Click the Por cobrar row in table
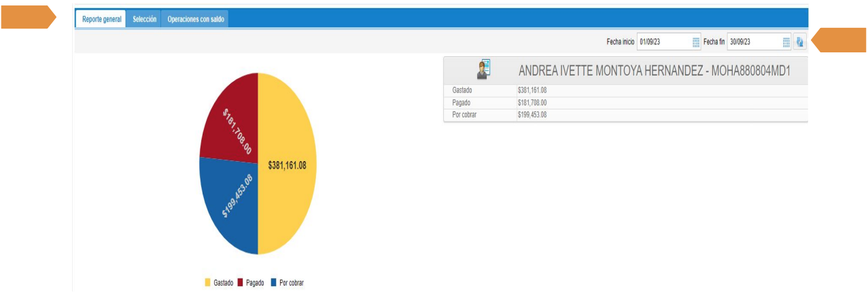 point(625,115)
